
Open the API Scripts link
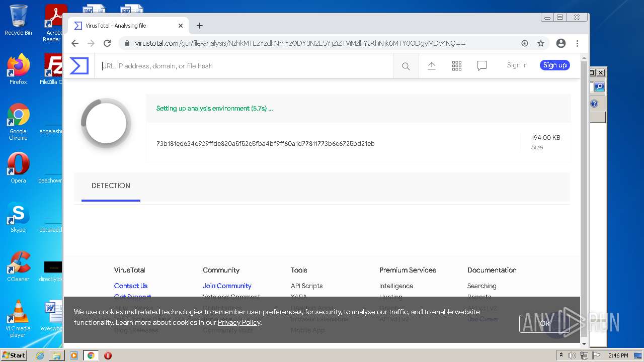coord(306,286)
